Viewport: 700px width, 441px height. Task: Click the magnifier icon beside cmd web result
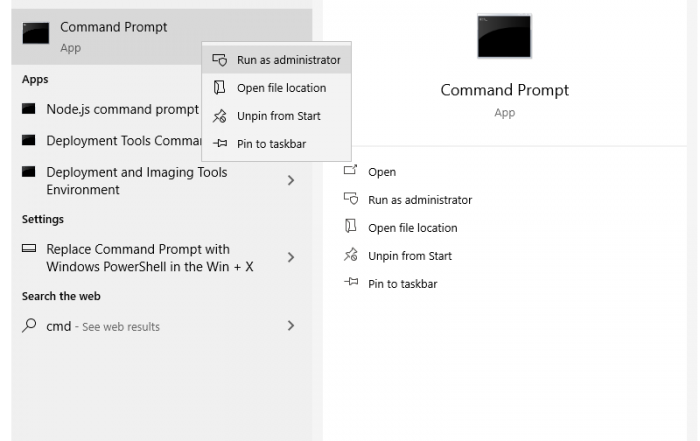coord(29,325)
